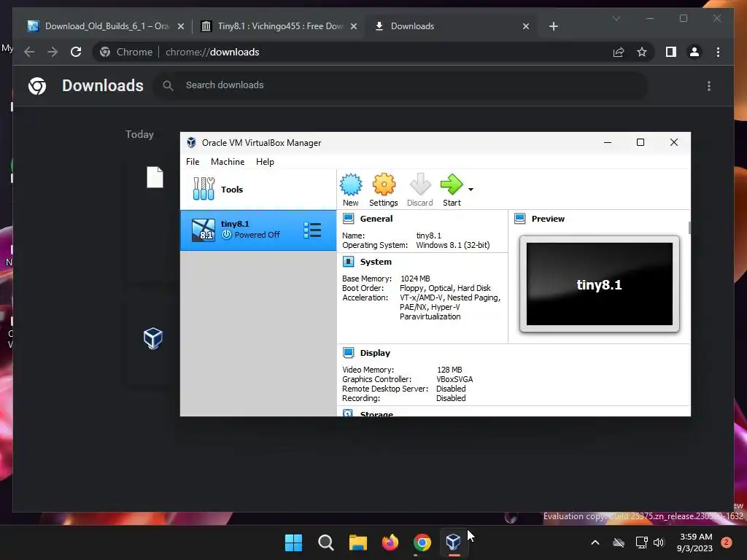The height and width of the screenshot is (560, 747).
Task: Open the Machine menu in VirtualBox
Action: coord(228,162)
